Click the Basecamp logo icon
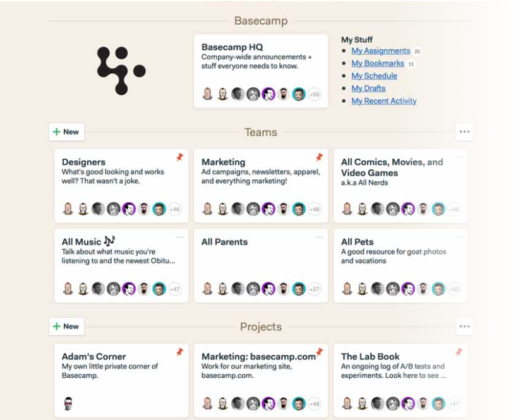 tap(121, 71)
